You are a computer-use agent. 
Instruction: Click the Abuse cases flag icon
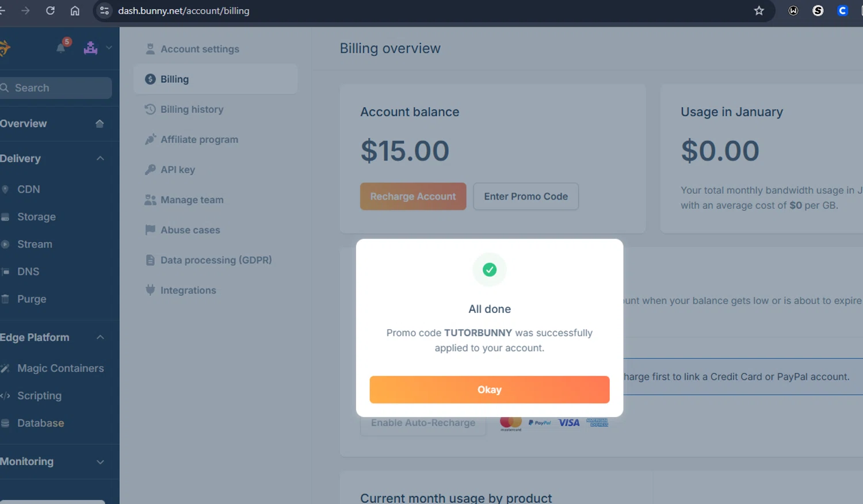click(150, 230)
